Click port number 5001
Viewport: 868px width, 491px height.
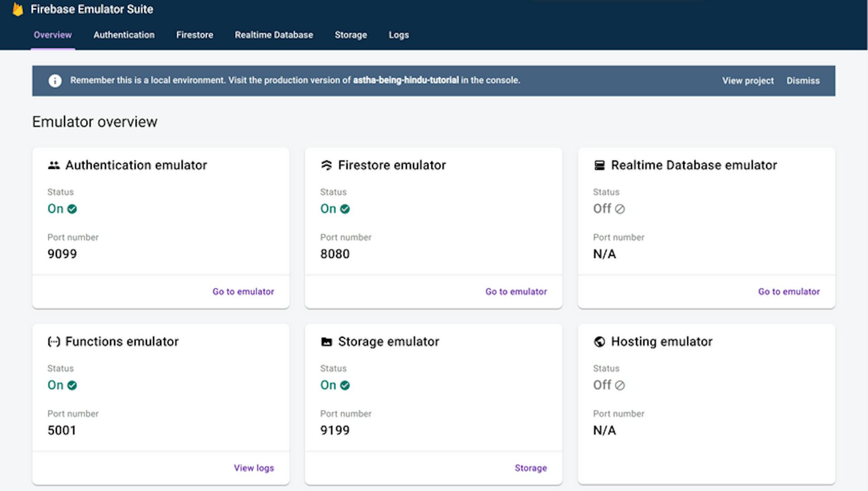pos(62,430)
